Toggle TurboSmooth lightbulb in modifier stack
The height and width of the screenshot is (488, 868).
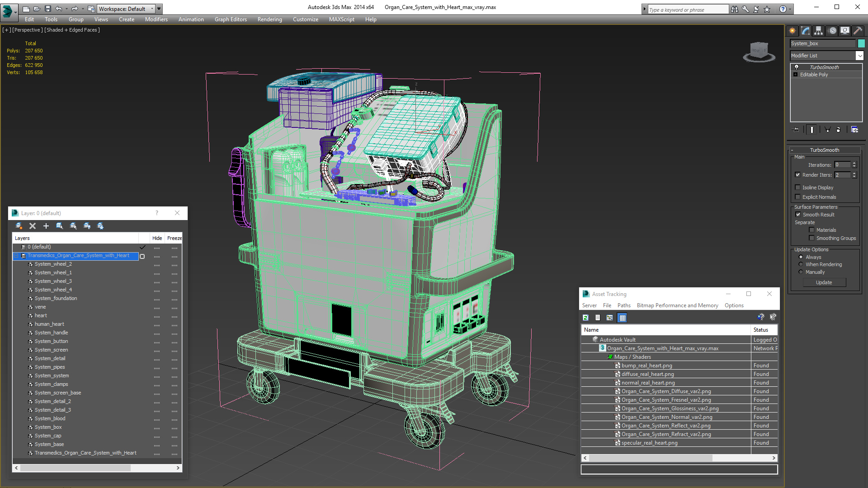(x=797, y=67)
